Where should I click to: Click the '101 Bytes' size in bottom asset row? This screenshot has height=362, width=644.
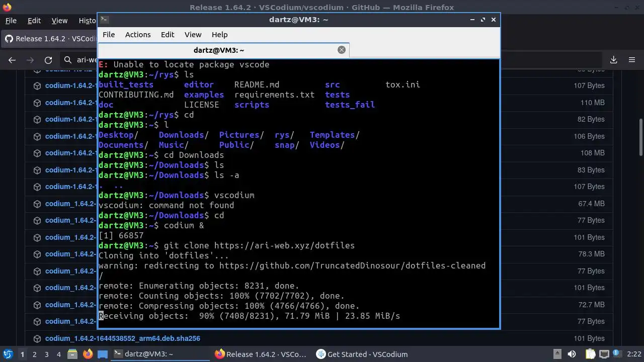click(589, 338)
